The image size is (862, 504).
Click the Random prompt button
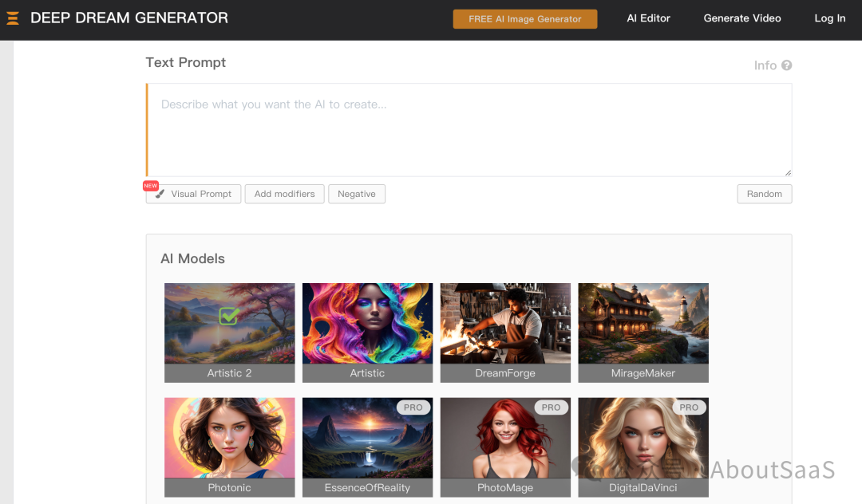(x=764, y=194)
